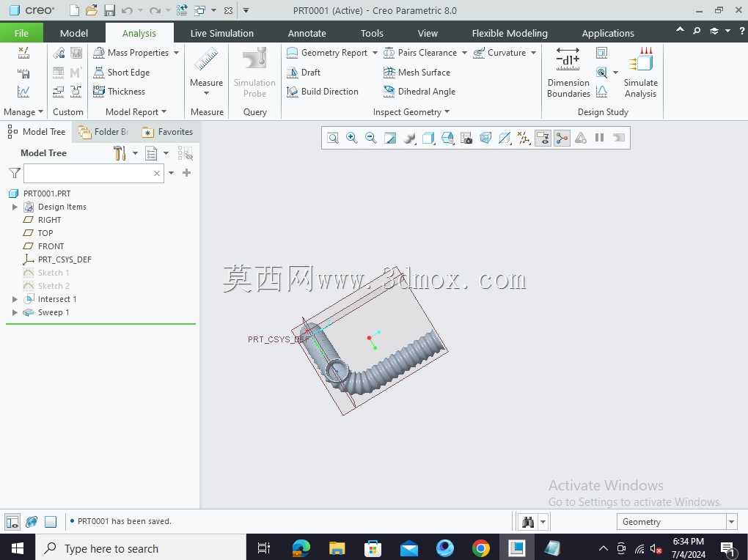
Task: Open the Flexible Modeling tab
Action: [x=510, y=33]
